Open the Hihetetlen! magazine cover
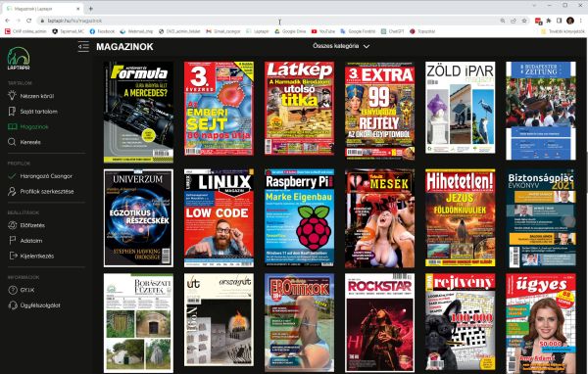The height and width of the screenshot is (374, 588). pos(461,217)
